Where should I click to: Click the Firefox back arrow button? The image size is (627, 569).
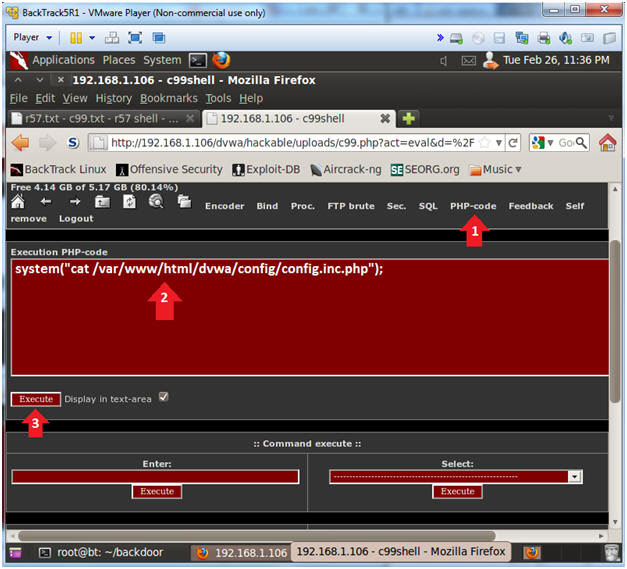click(20, 143)
